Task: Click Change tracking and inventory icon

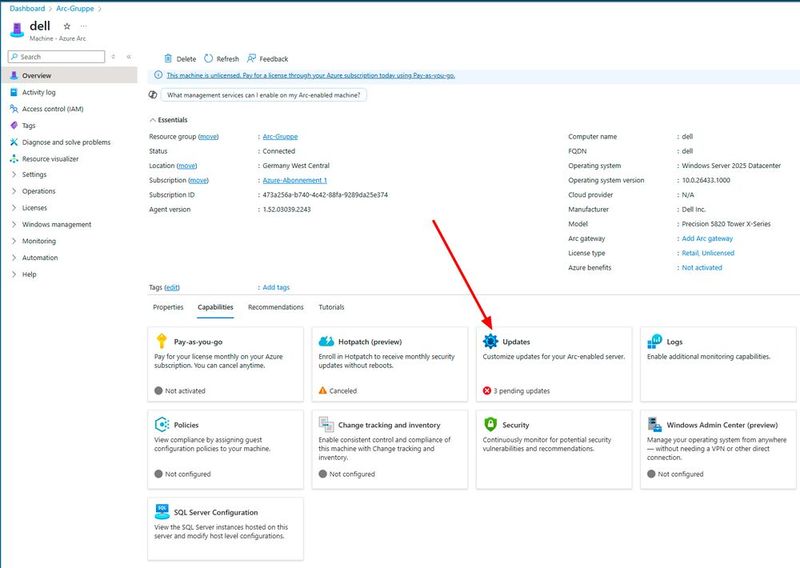Action: coord(326,424)
